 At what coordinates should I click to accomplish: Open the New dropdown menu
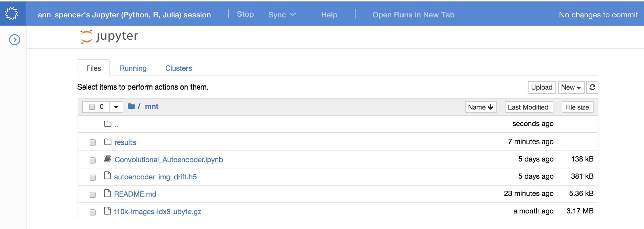pos(571,87)
